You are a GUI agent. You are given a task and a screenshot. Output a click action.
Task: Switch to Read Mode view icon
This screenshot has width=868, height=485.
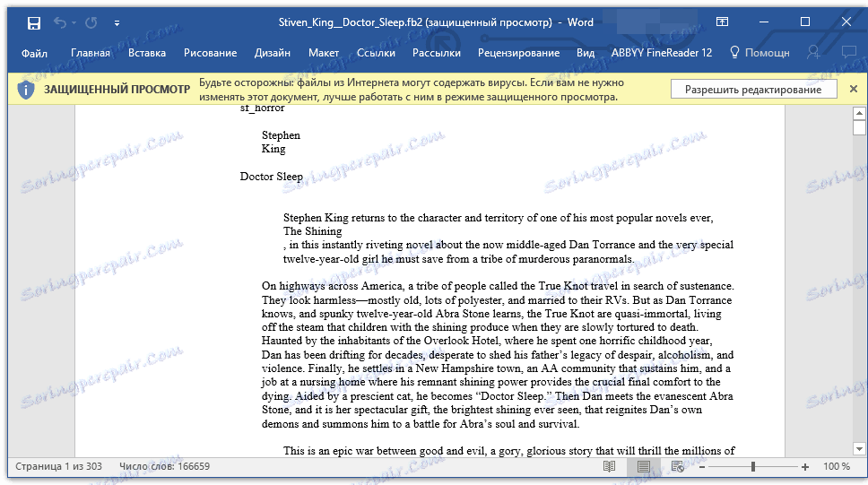tap(609, 467)
